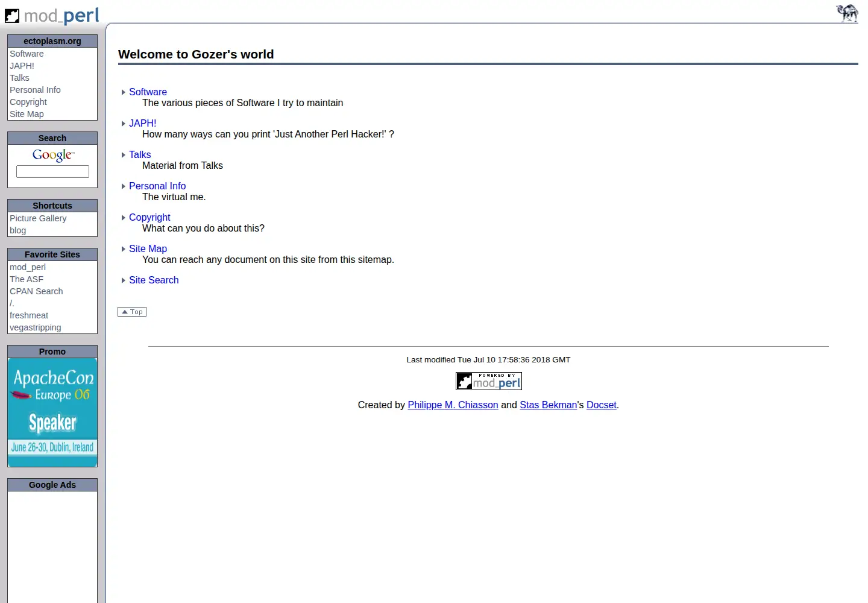Click the Google Ads panel header
Screen dimensions: 868x603
(52, 485)
